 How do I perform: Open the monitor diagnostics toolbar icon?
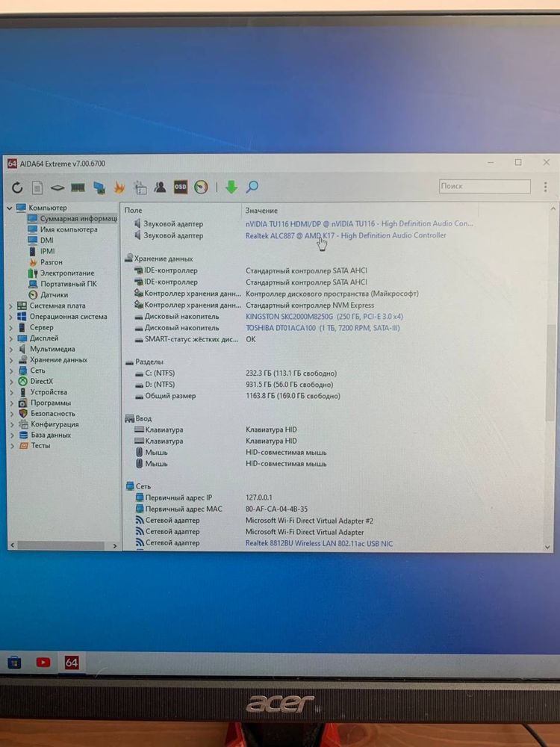[x=140, y=187]
